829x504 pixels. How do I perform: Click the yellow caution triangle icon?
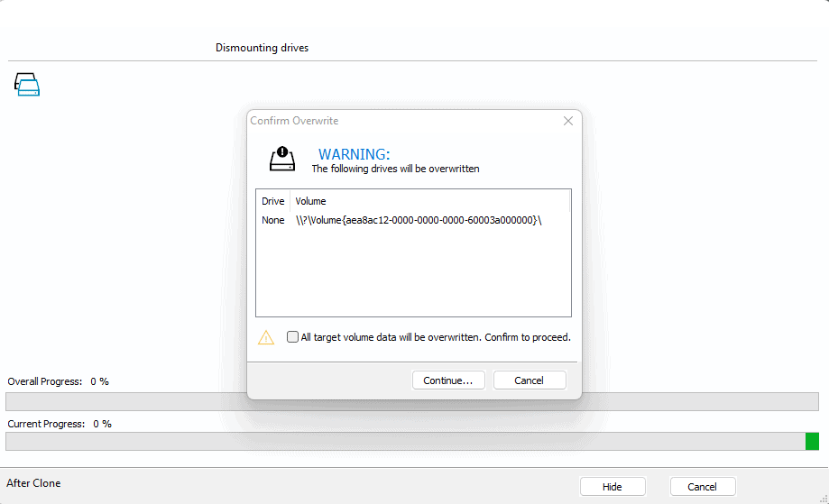click(266, 337)
